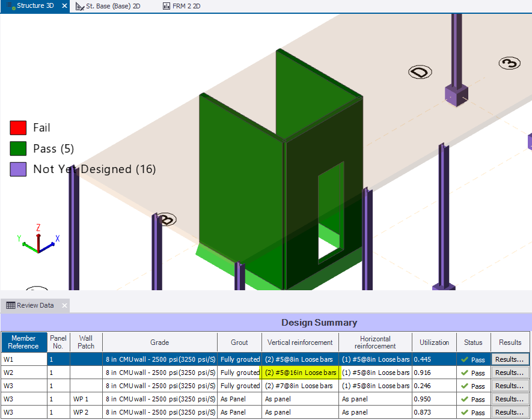
Task: Open Results for W3 wall patch WP 2
Action: click(510, 412)
